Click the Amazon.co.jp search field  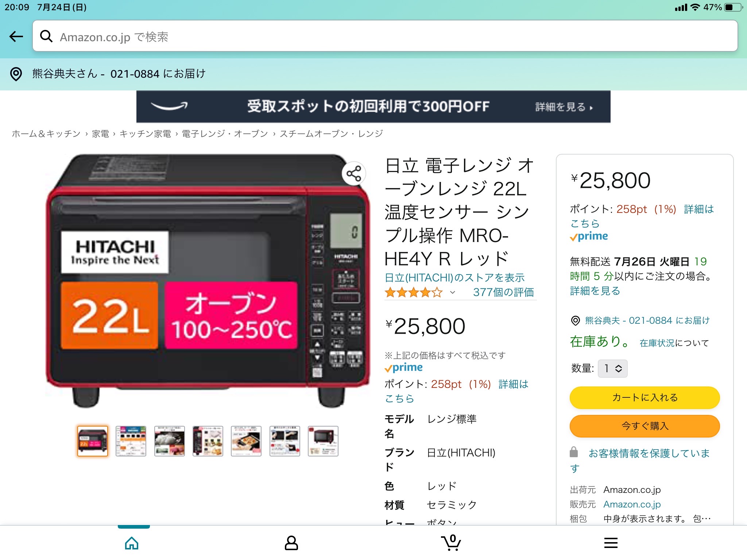click(x=385, y=36)
